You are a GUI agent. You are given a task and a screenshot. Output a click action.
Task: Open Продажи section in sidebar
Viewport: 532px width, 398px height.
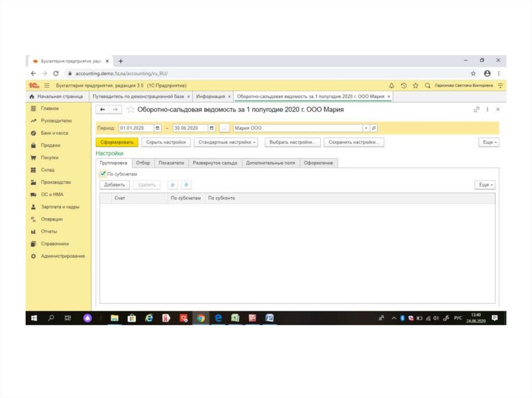tap(50, 145)
